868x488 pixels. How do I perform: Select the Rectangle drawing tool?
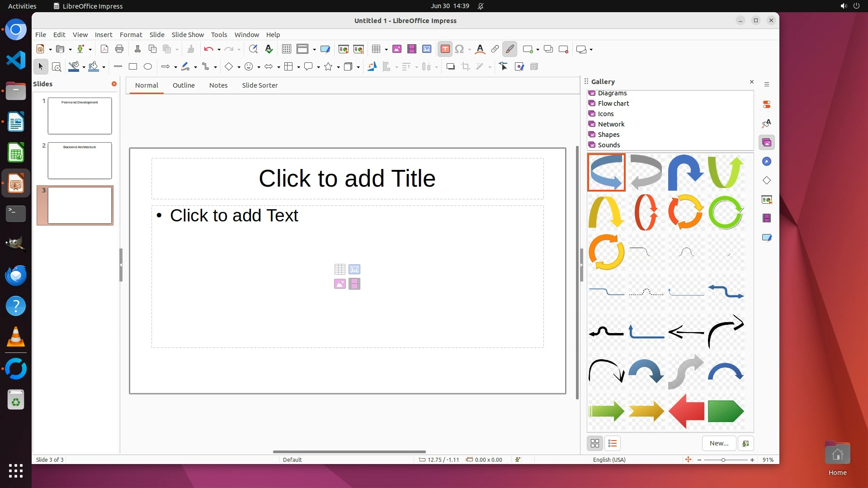[x=133, y=67]
